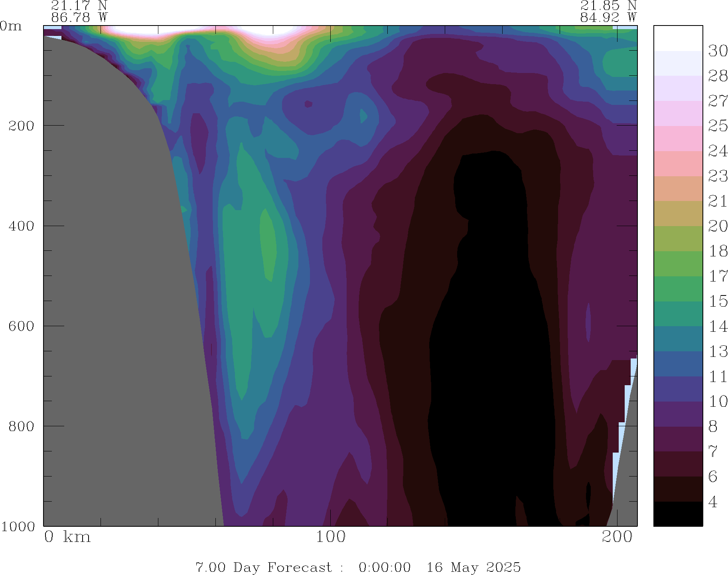Select the 600 depth axis label
This screenshot has height=575, width=728.
pyautogui.click(x=22, y=326)
